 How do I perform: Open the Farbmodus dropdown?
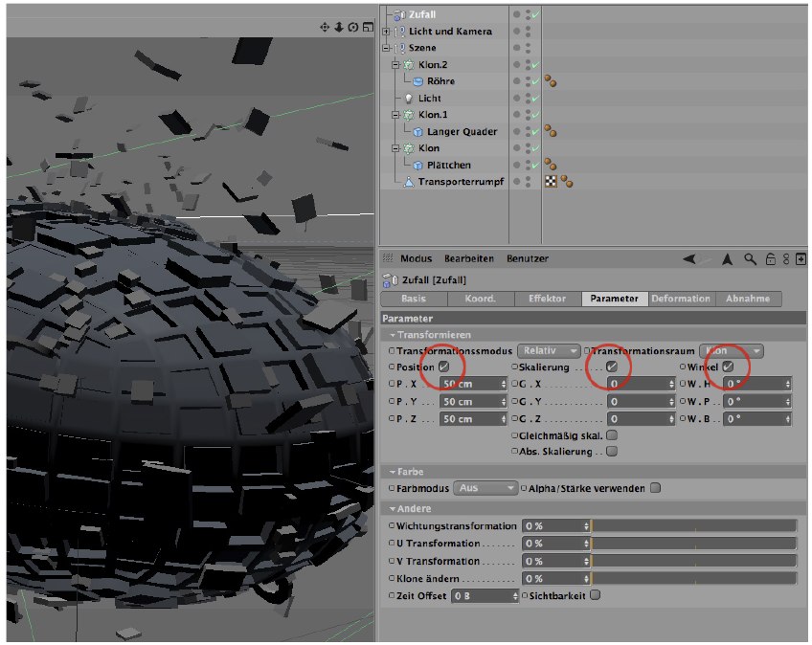tap(485, 488)
